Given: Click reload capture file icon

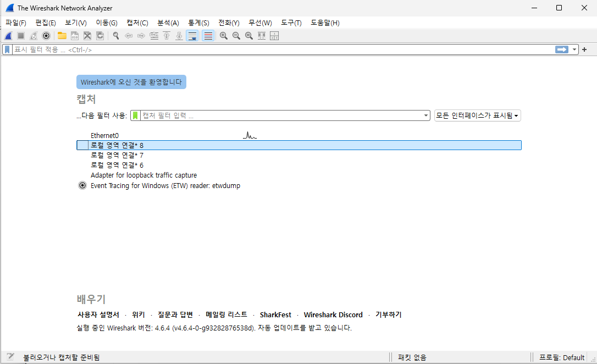Looking at the screenshot, I should [x=99, y=36].
